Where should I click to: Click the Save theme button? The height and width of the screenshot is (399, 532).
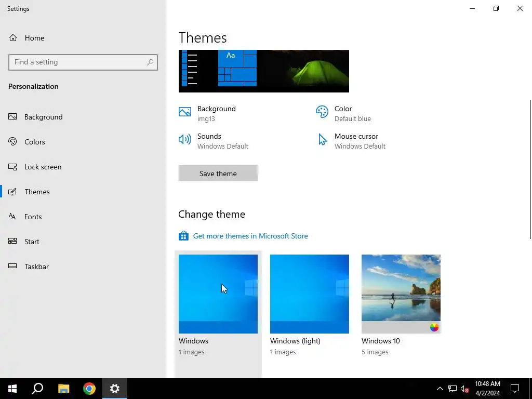click(x=218, y=174)
